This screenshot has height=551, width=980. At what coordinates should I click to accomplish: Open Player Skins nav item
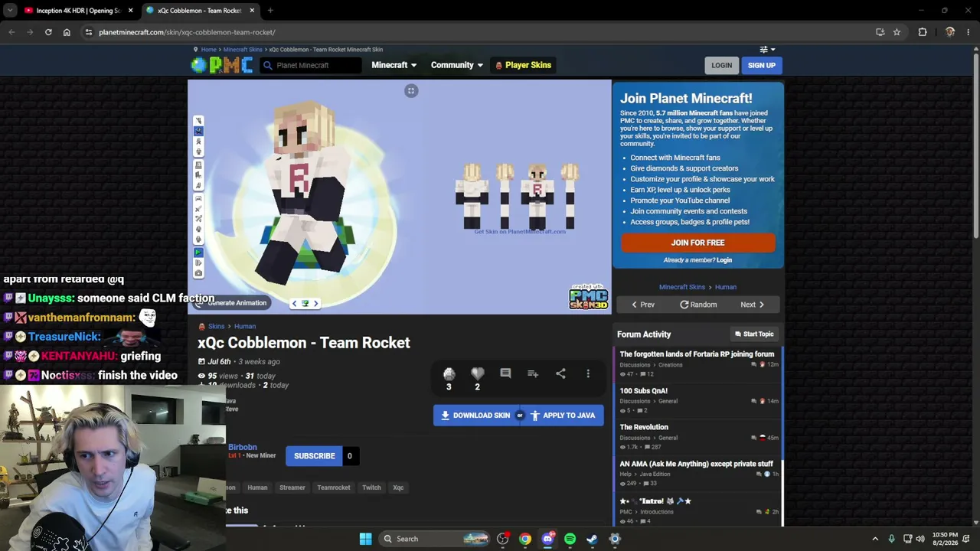click(524, 65)
